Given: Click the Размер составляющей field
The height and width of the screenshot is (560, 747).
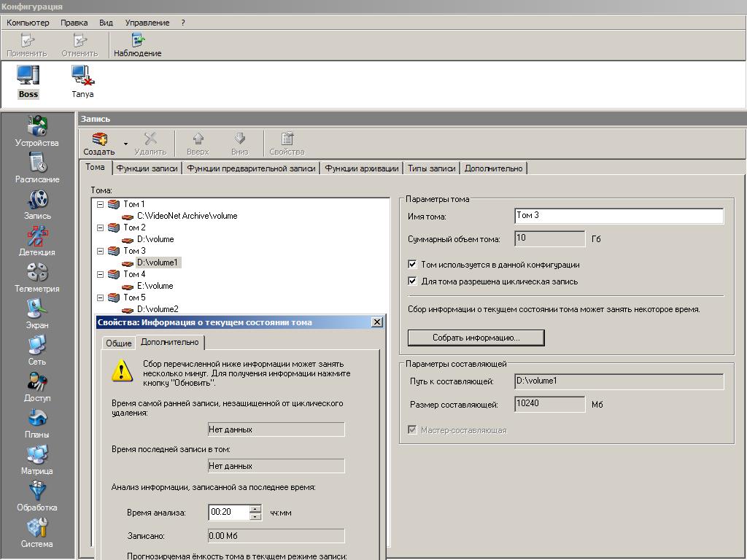Looking at the screenshot, I should (550, 404).
